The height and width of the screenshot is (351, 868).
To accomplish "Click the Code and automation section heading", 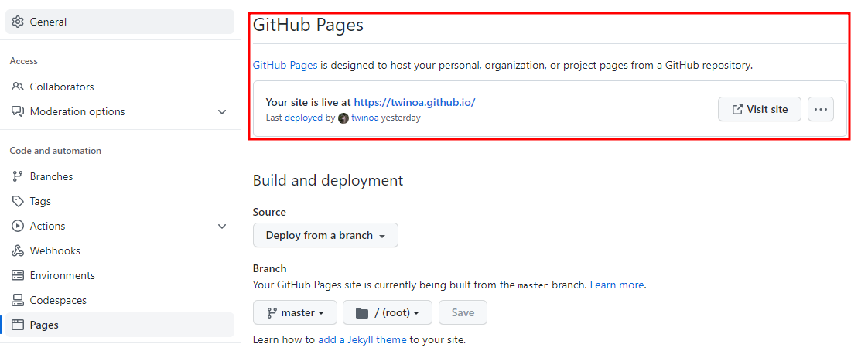I will pos(56,151).
